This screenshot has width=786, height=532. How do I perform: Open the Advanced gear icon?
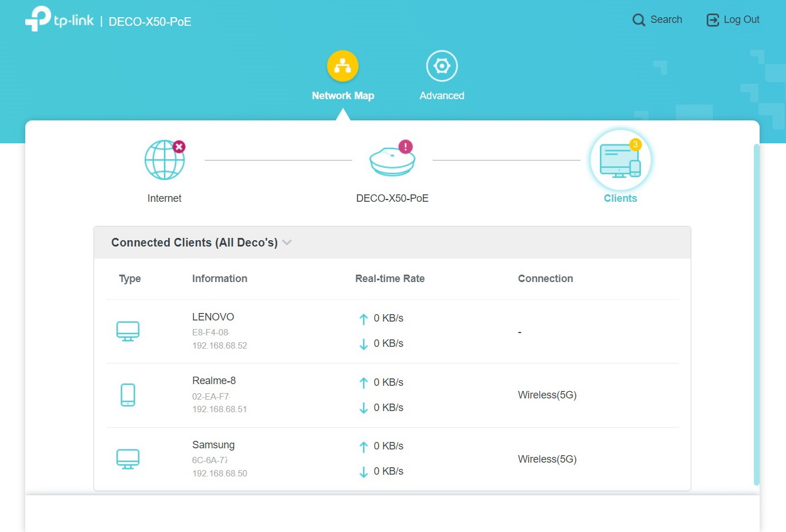442,66
